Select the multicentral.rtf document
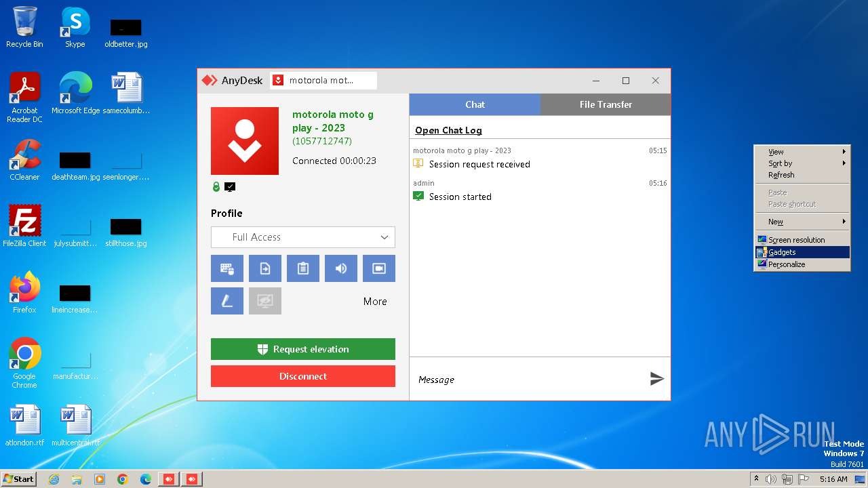Screen dimensions: 868x488 pyautogui.click(x=75, y=426)
